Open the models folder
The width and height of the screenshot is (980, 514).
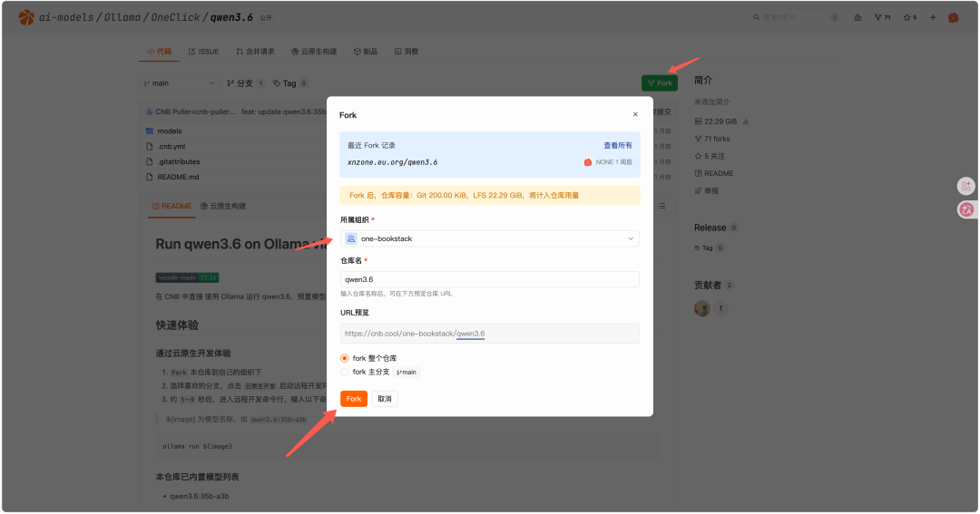point(170,131)
